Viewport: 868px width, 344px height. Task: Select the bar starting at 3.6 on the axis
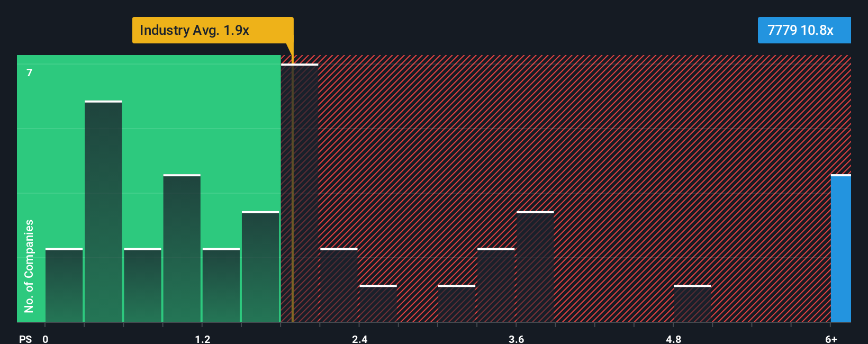[x=535, y=266]
